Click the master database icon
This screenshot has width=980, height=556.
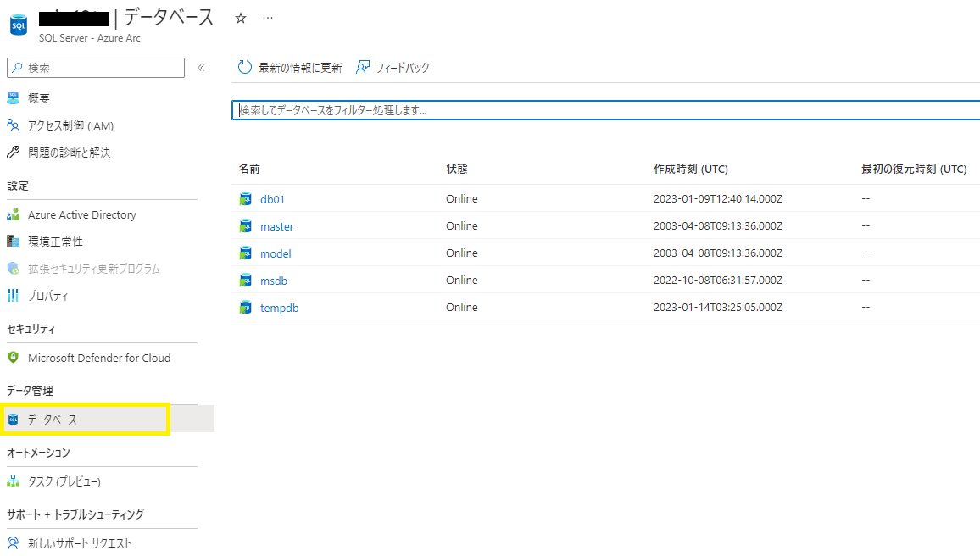pyautogui.click(x=246, y=226)
